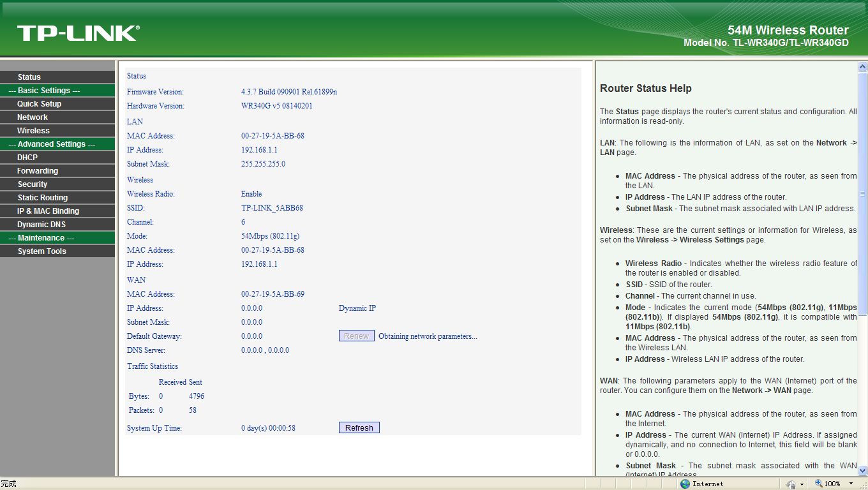Click the TP-LINK logo
This screenshot has width=868, height=490.
(x=78, y=33)
